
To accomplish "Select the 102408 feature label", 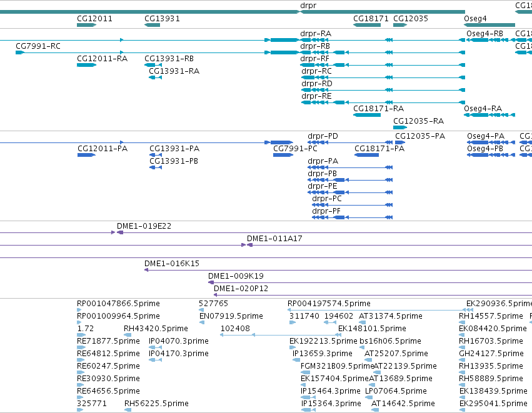I will (x=235, y=329).
